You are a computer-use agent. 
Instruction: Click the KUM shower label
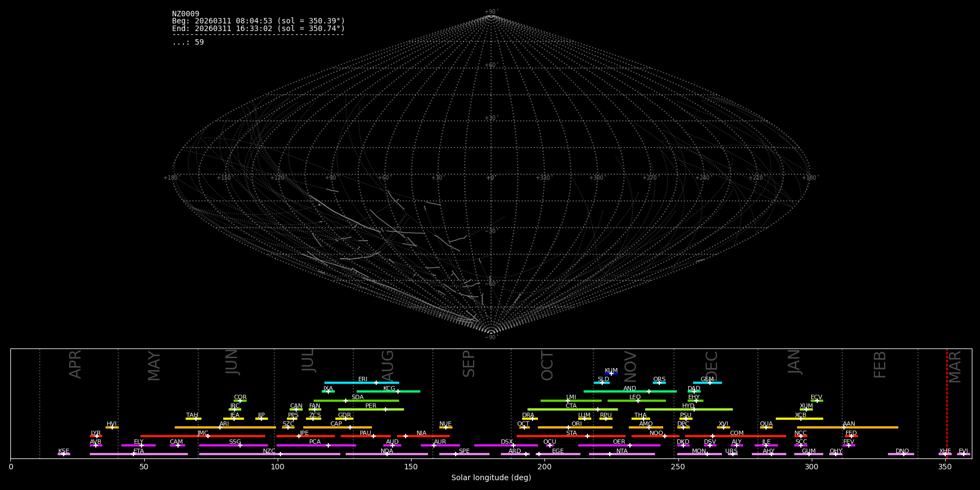point(611,371)
